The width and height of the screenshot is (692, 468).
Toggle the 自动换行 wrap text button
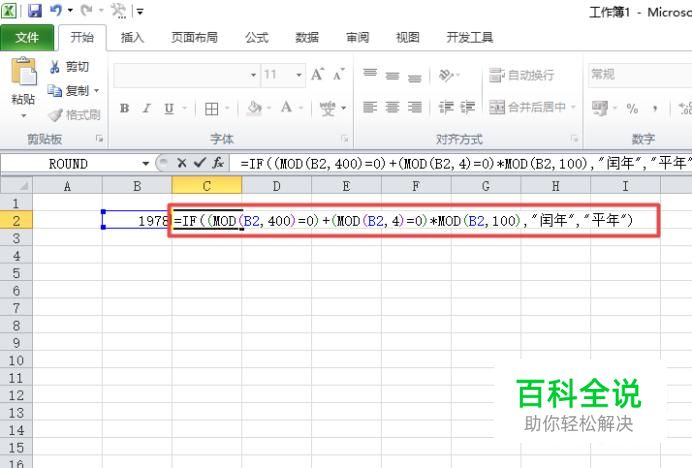[x=521, y=75]
